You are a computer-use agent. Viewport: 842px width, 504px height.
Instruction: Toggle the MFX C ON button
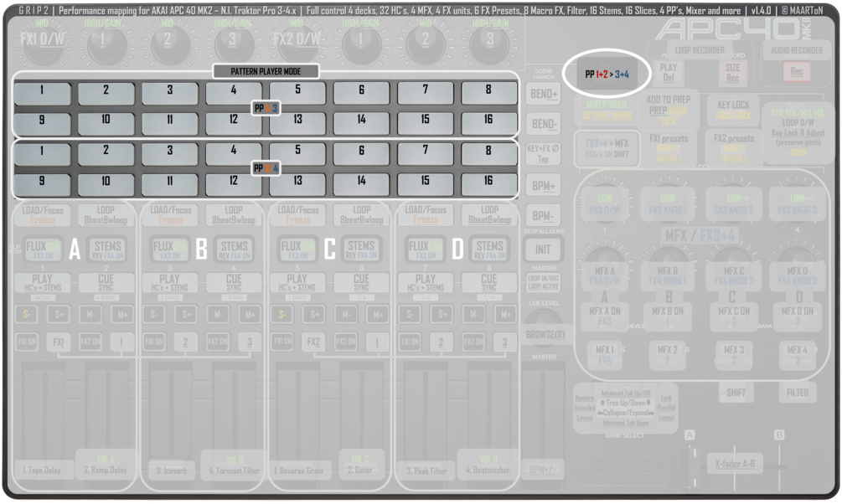(734, 316)
